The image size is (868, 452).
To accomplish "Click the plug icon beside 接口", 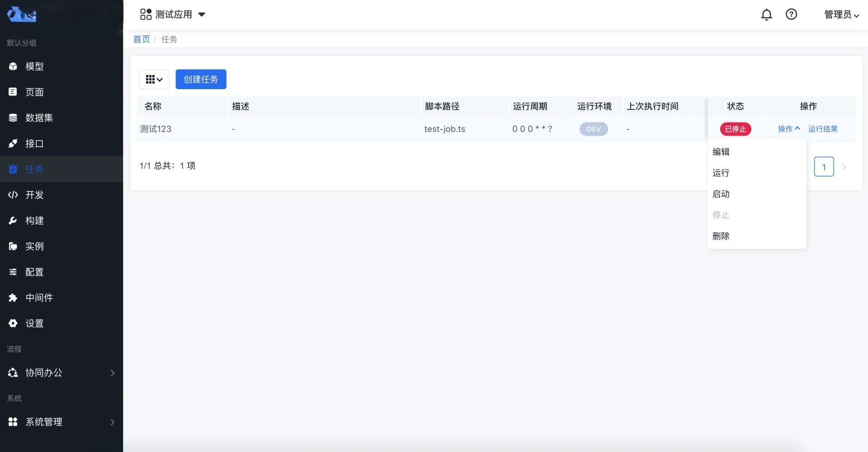I will (13, 143).
